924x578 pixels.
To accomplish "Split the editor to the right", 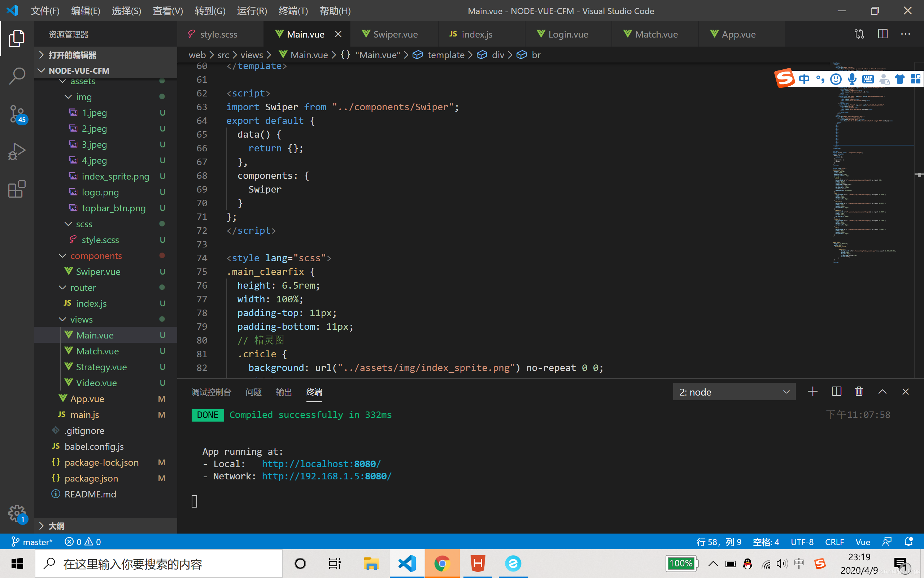I will click(883, 34).
